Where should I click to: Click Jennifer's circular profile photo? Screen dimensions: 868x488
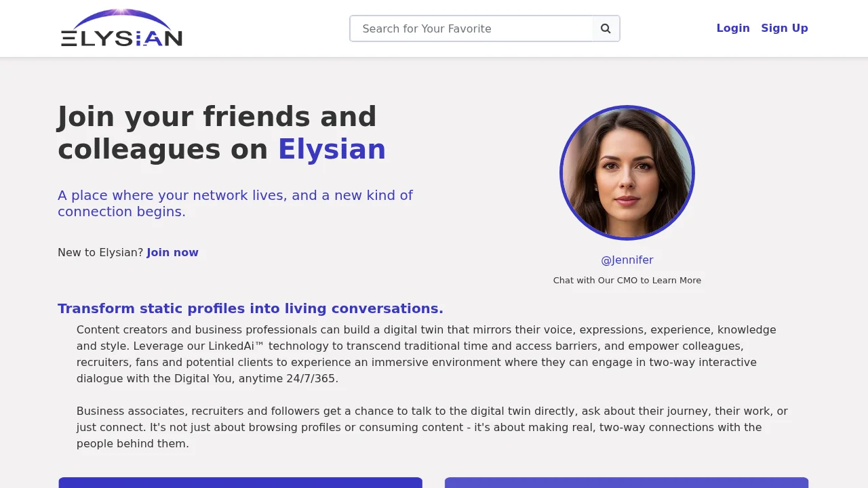[x=627, y=173]
